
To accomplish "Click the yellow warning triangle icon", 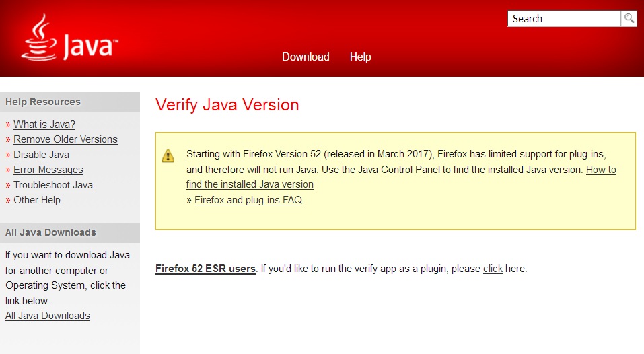I will 168,156.
